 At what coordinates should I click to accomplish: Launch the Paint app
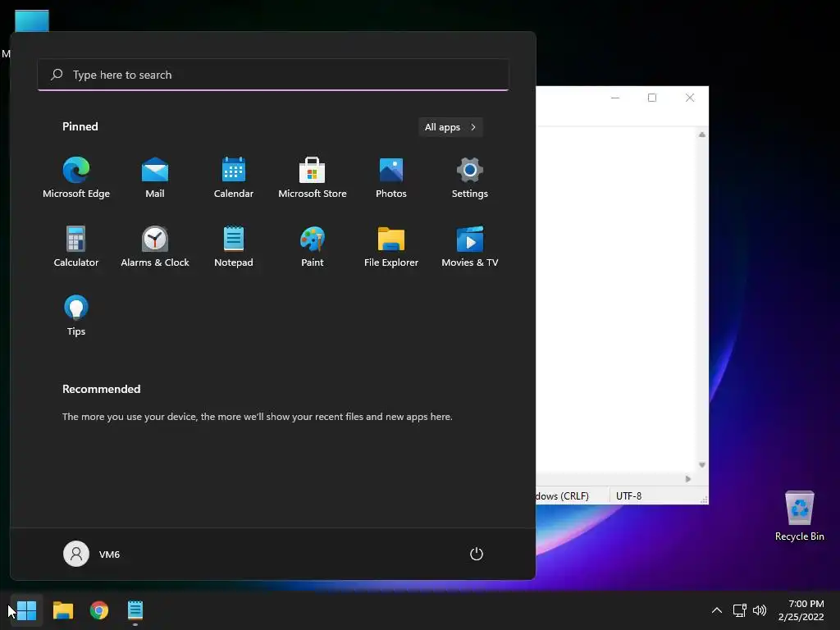[313, 246]
